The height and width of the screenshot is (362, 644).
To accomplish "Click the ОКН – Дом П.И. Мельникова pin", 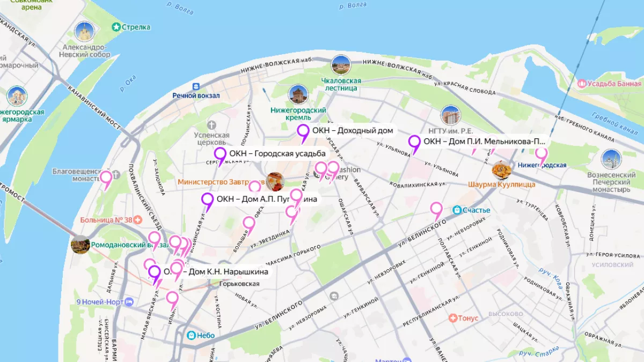I will pos(414,143).
